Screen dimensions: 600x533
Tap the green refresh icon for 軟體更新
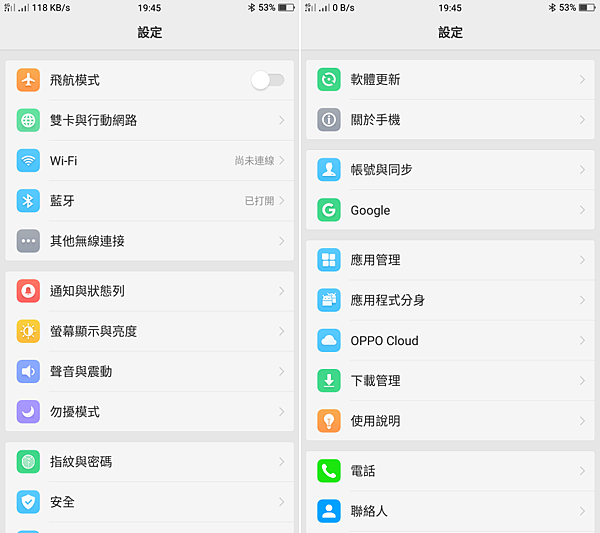329,80
